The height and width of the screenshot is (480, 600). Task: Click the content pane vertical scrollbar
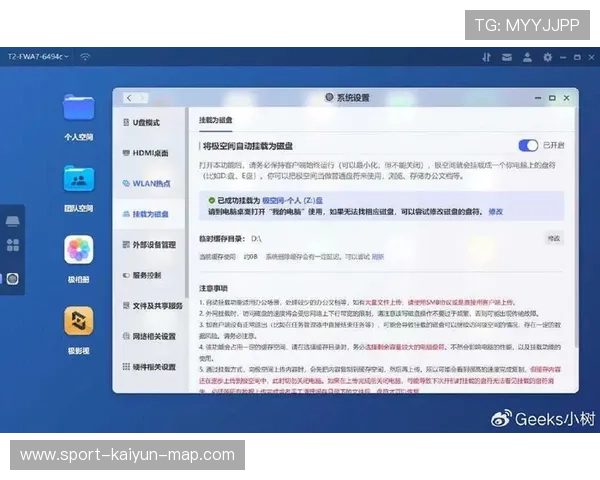[x=577, y=228]
